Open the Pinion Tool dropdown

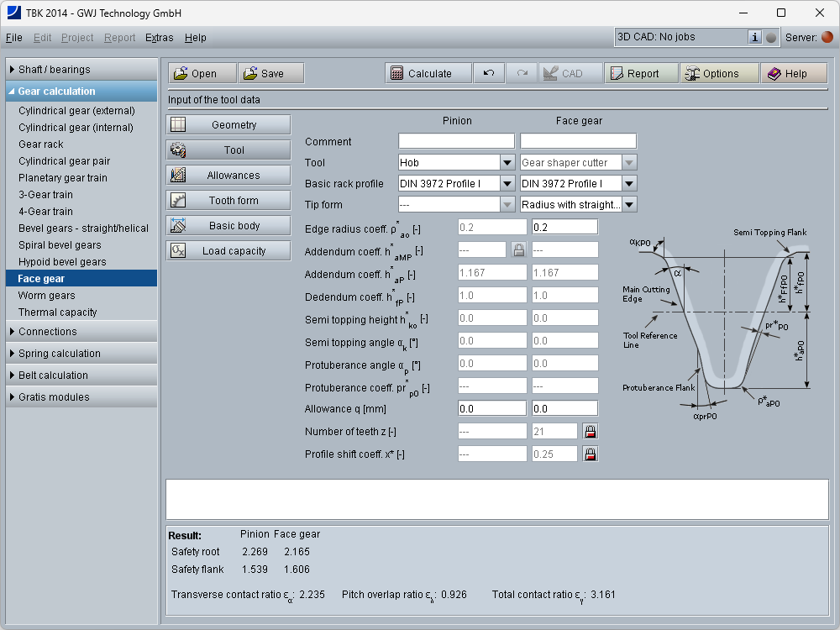[x=507, y=163]
